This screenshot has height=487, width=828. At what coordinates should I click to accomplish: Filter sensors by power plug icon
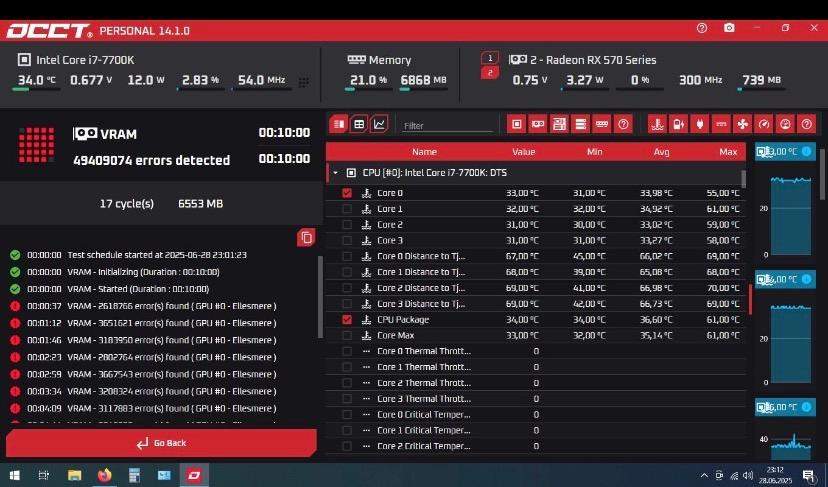(700, 124)
